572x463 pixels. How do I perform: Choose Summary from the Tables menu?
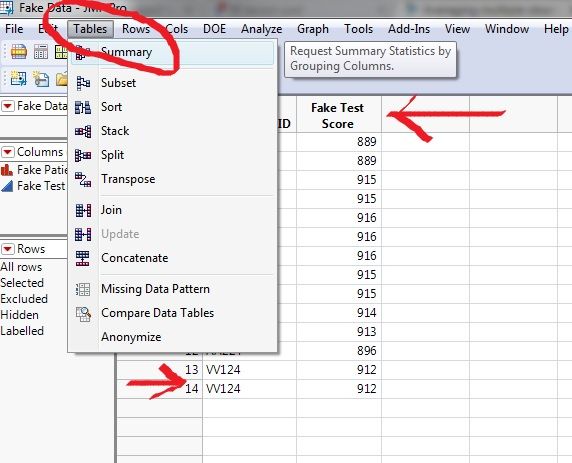172,53
